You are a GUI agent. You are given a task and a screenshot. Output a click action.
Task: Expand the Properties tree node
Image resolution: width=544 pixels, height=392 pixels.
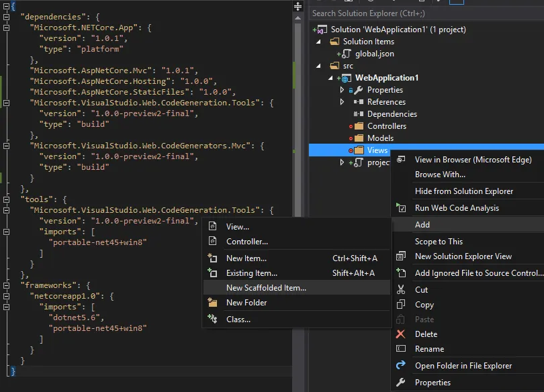click(x=342, y=90)
